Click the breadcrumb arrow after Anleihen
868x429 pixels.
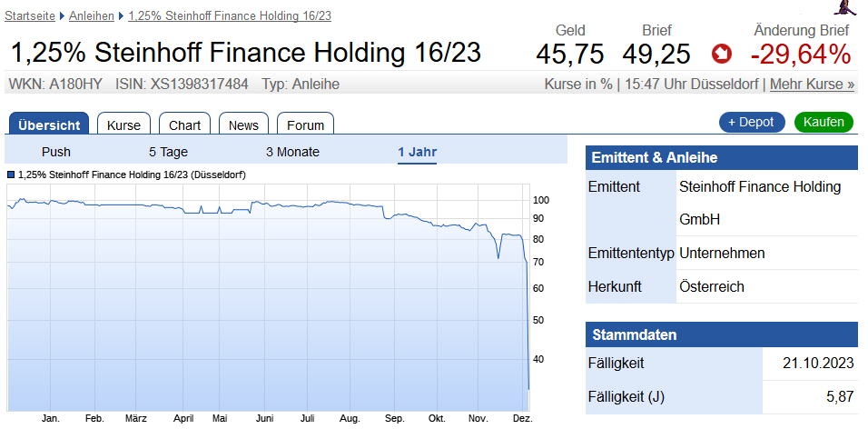point(122,16)
